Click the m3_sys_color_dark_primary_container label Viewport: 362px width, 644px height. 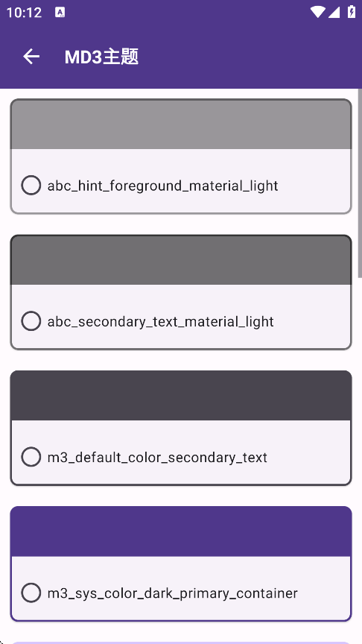tap(173, 593)
